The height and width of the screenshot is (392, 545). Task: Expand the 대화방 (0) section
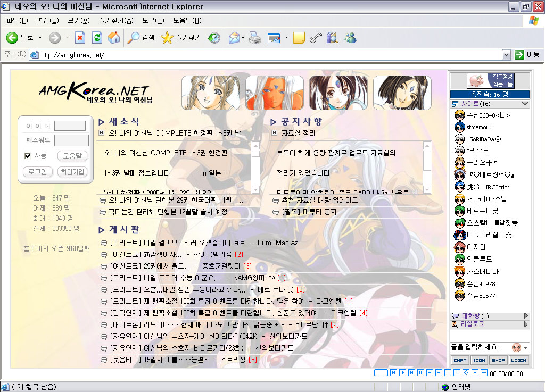(x=525, y=315)
